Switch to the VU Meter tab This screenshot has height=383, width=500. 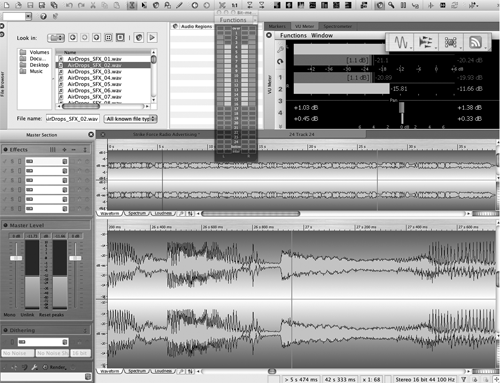point(304,26)
